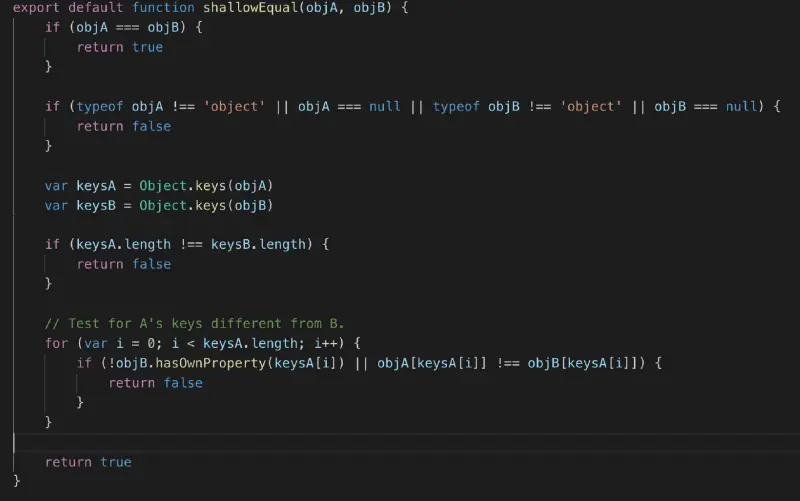The image size is (800, 501).
Task: Click 'return false' inside the for loop
Action: point(156,383)
